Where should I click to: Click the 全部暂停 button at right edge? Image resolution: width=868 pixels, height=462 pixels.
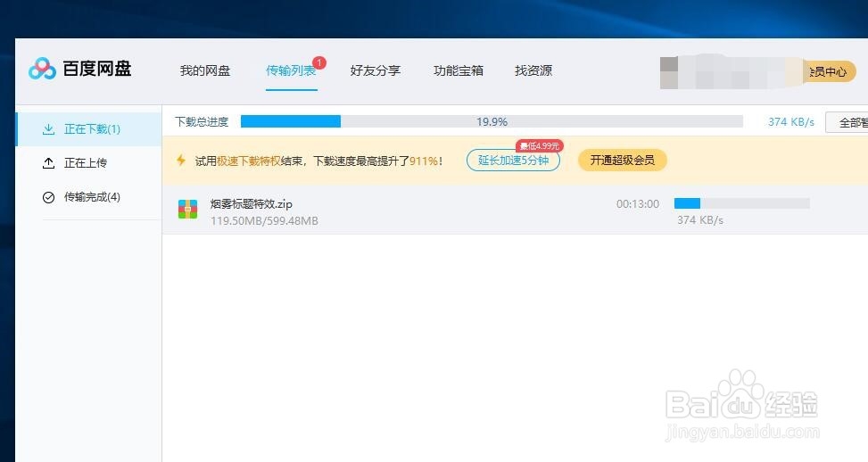(847, 122)
